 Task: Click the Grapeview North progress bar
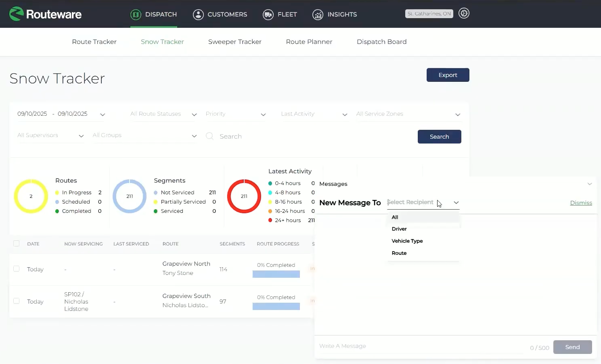coord(276,274)
